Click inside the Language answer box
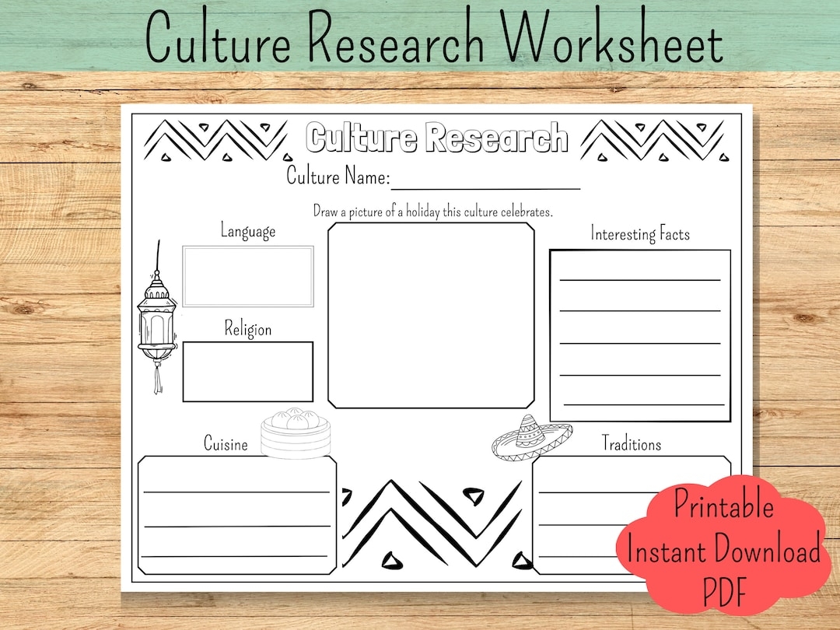 pyautogui.click(x=247, y=276)
